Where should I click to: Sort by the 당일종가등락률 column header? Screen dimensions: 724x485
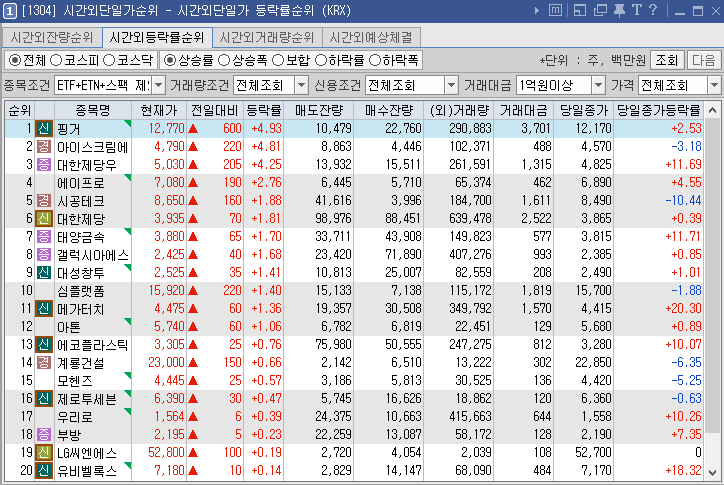[x=658, y=110]
